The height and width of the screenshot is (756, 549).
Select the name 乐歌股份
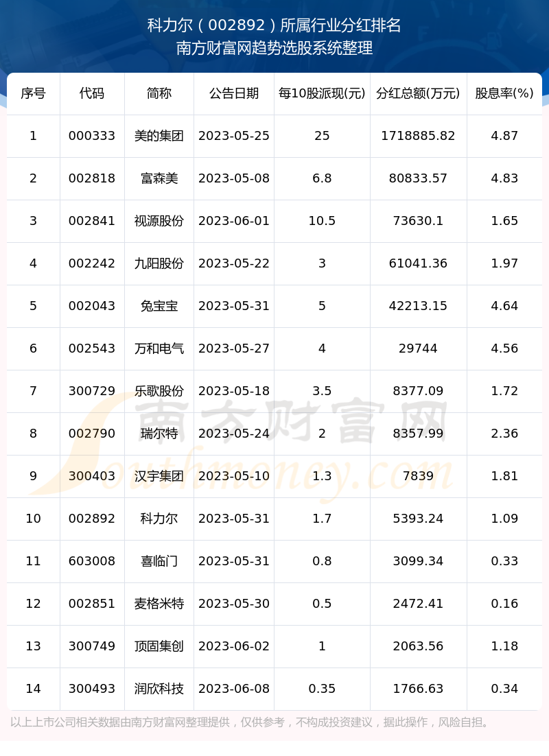click(159, 391)
